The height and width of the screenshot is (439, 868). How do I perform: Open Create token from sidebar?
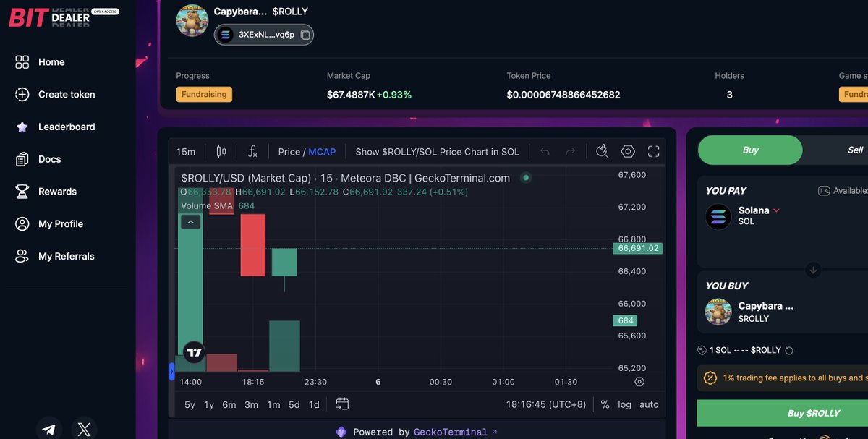[x=55, y=95]
